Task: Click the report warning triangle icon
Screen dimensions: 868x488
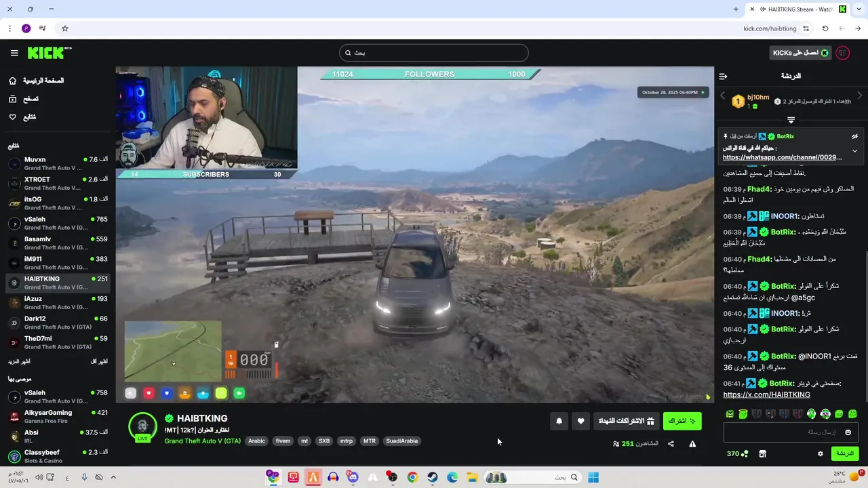Action: click(x=692, y=444)
